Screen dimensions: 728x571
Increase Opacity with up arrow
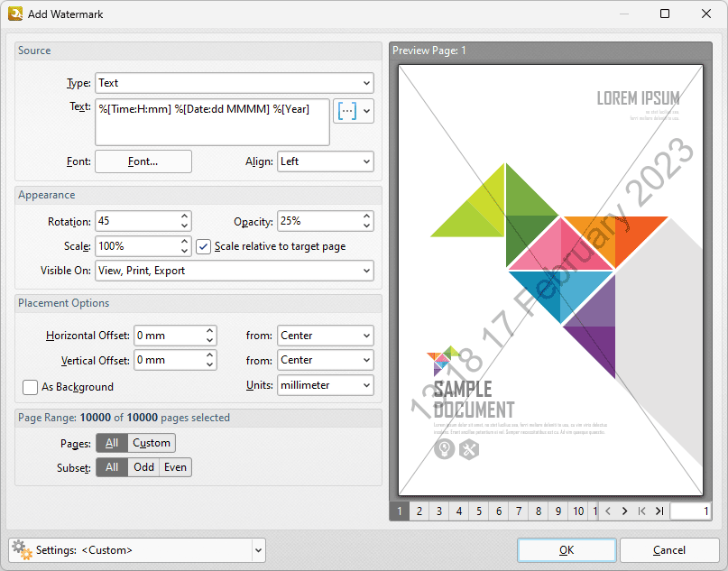[x=367, y=216]
